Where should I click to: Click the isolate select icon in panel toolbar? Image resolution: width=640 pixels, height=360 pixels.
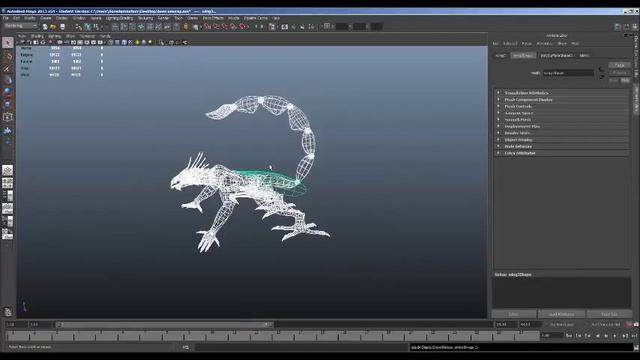point(162,42)
